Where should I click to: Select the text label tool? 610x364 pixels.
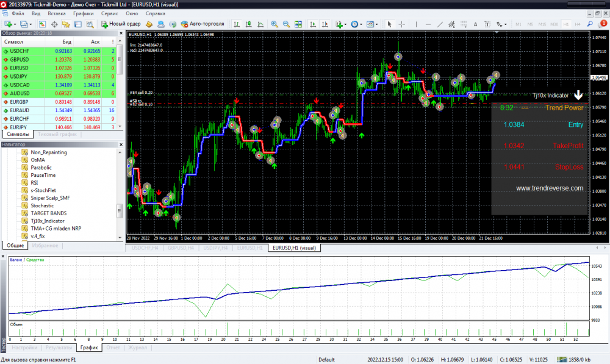pyautogui.click(x=487, y=24)
